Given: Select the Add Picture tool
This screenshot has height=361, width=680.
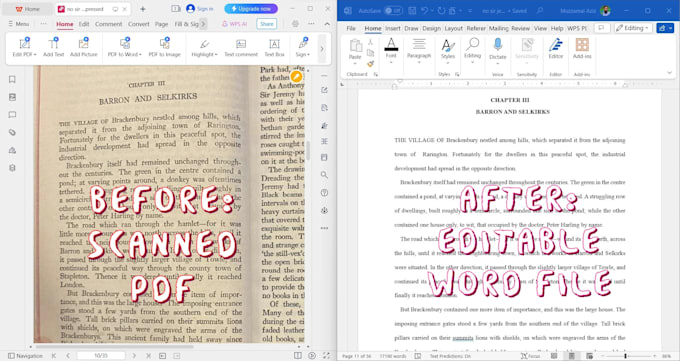Looking at the screenshot, I should click(84, 47).
